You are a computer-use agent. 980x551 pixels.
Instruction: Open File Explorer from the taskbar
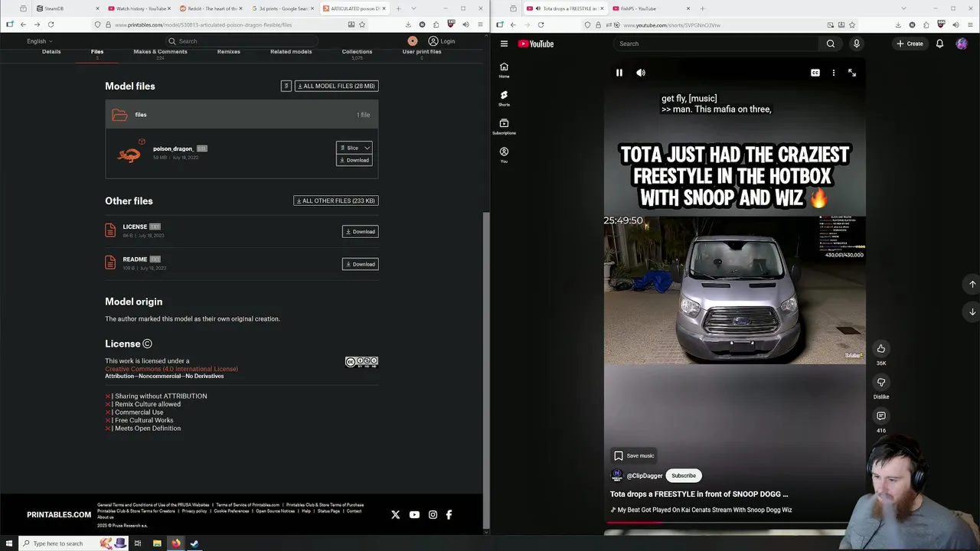[x=157, y=543]
